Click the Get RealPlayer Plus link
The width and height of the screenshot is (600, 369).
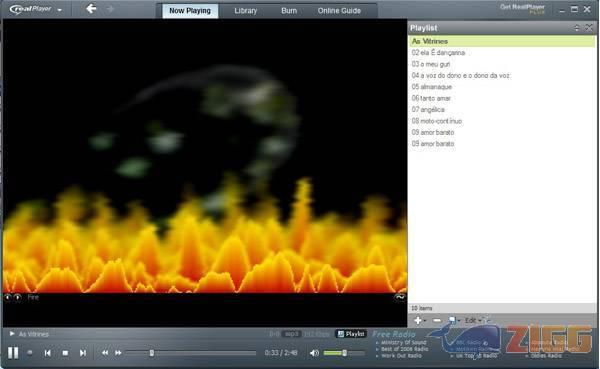pyautogui.click(x=523, y=9)
